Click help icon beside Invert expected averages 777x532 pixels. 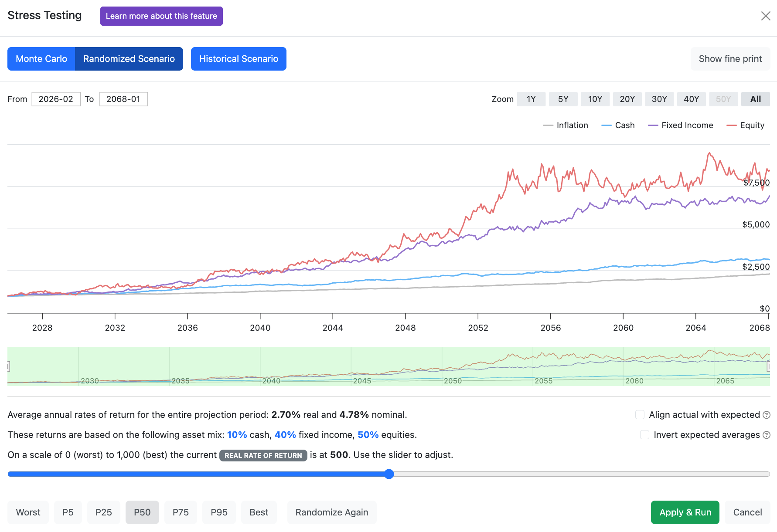pyautogui.click(x=767, y=435)
